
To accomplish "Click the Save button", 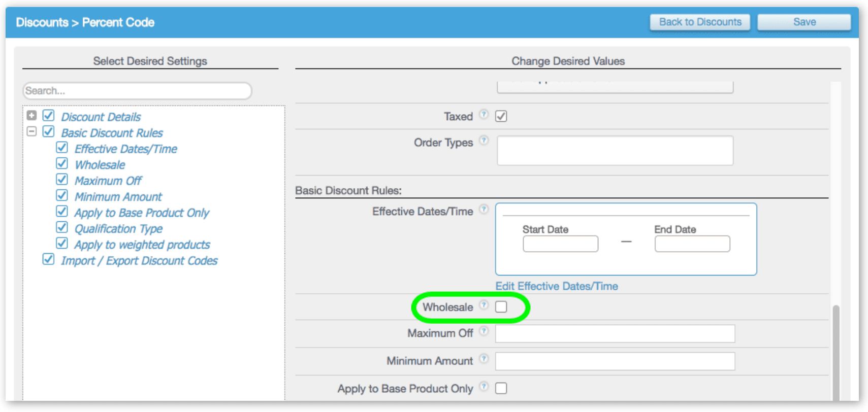I will [804, 22].
